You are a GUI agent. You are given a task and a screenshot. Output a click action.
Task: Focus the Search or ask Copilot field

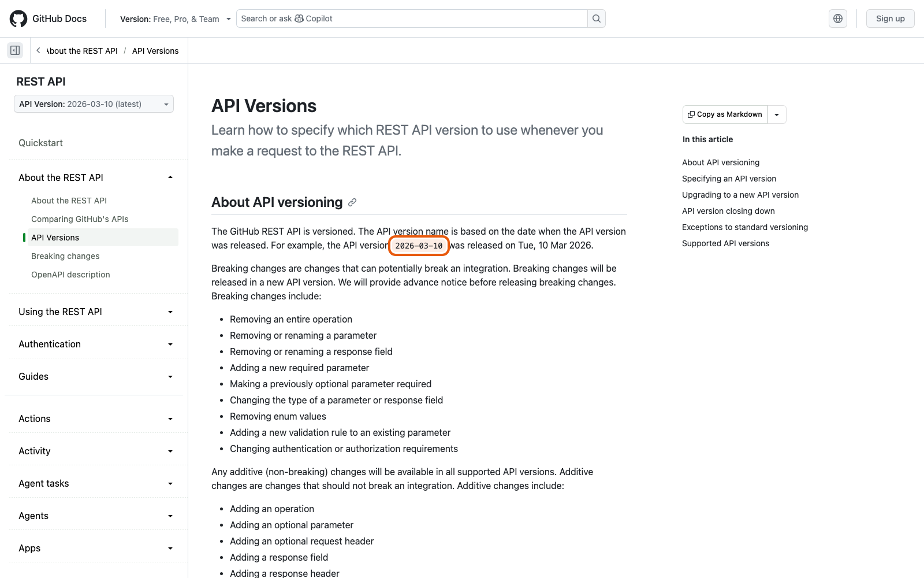(412, 18)
